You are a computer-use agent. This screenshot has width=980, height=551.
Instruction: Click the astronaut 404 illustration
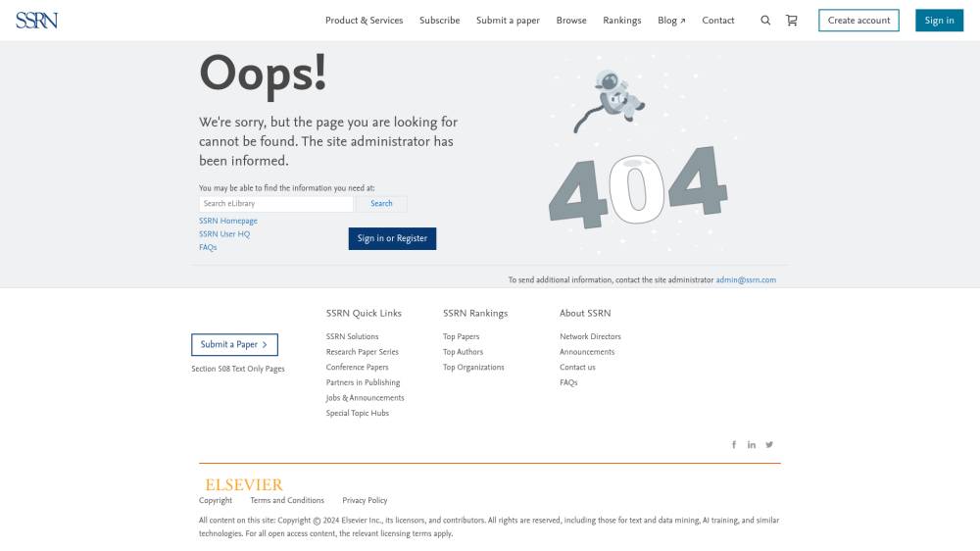point(637,157)
